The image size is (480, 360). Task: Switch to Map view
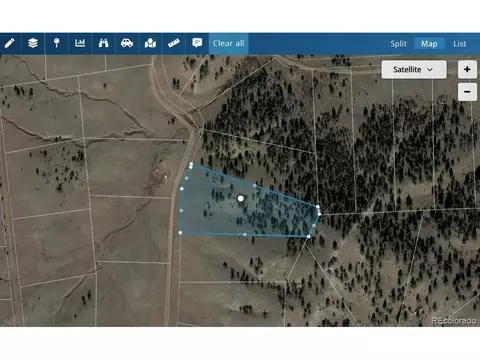[x=429, y=44]
